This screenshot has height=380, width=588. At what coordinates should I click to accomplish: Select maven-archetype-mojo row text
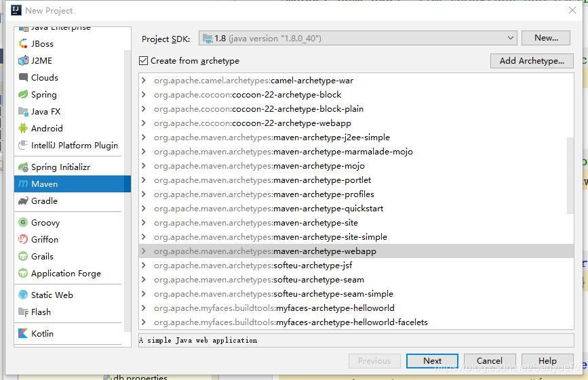(x=259, y=166)
